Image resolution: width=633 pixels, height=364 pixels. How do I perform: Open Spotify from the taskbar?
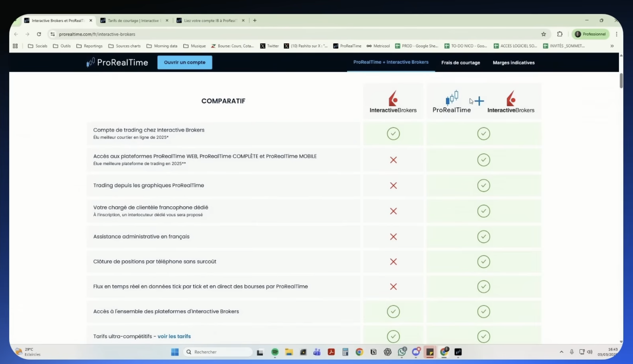(x=275, y=352)
